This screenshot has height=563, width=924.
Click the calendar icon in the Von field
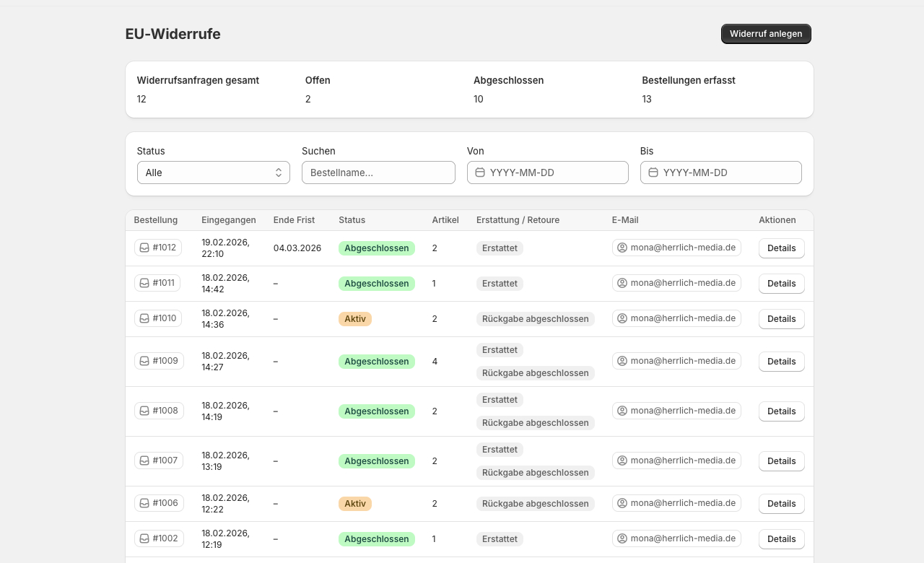coord(480,173)
